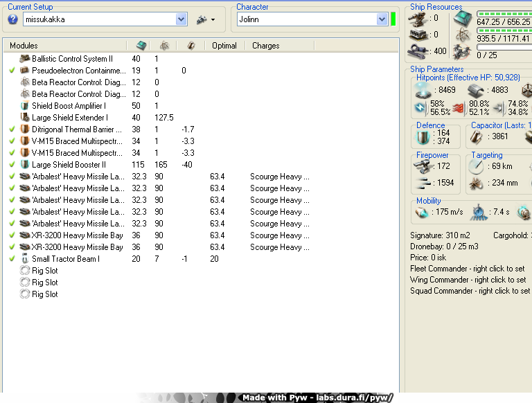Viewport: 532px width, 403px height.
Task: Click the Optimal column header
Action: (x=224, y=46)
